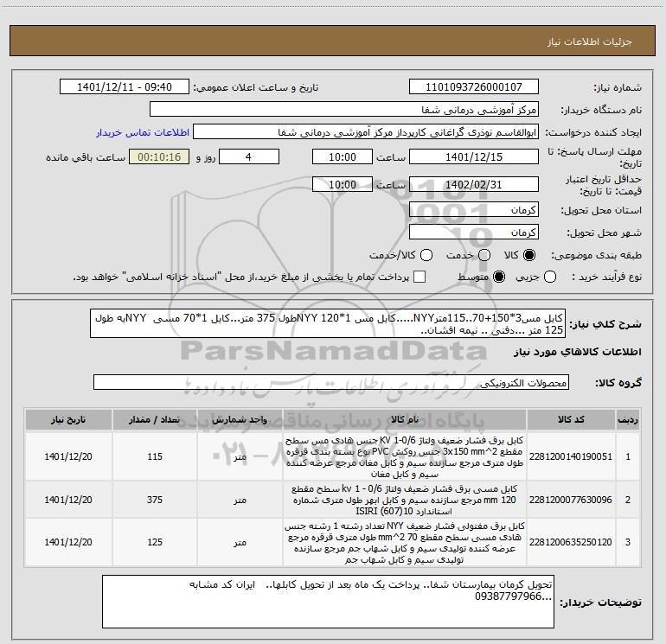Screen dimensions: 666x644
Task: Click product code 2281200077630096
Action: point(571,500)
